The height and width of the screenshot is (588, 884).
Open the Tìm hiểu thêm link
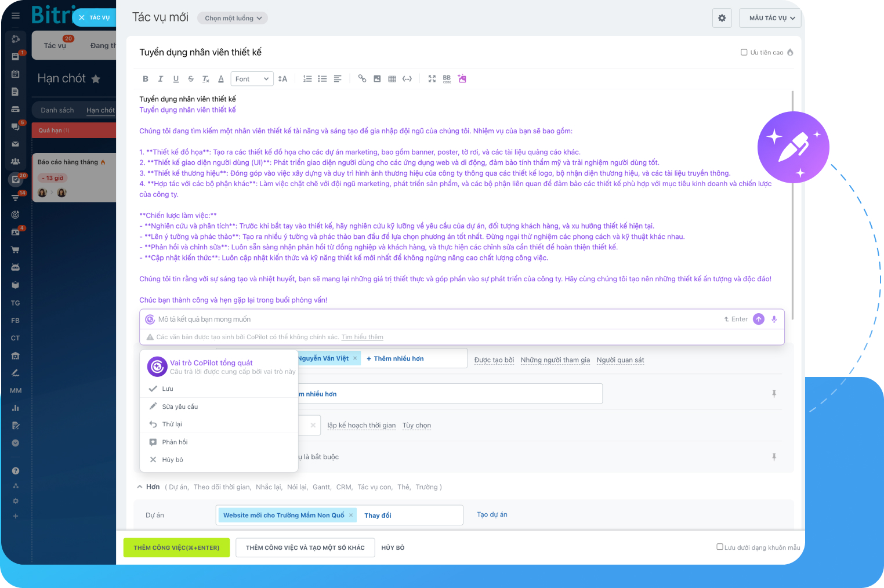pos(362,337)
